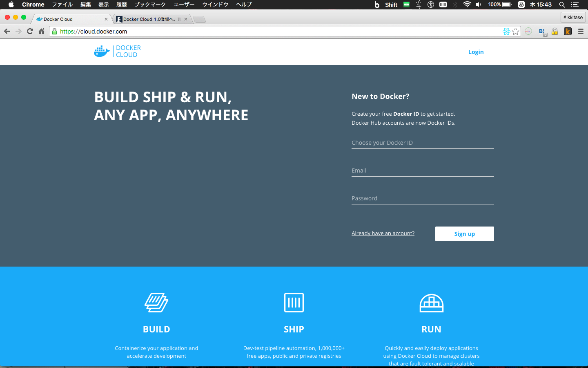Viewport: 588px width, 368px height.
Task: Reload the page
Action: tap(29, 31)
